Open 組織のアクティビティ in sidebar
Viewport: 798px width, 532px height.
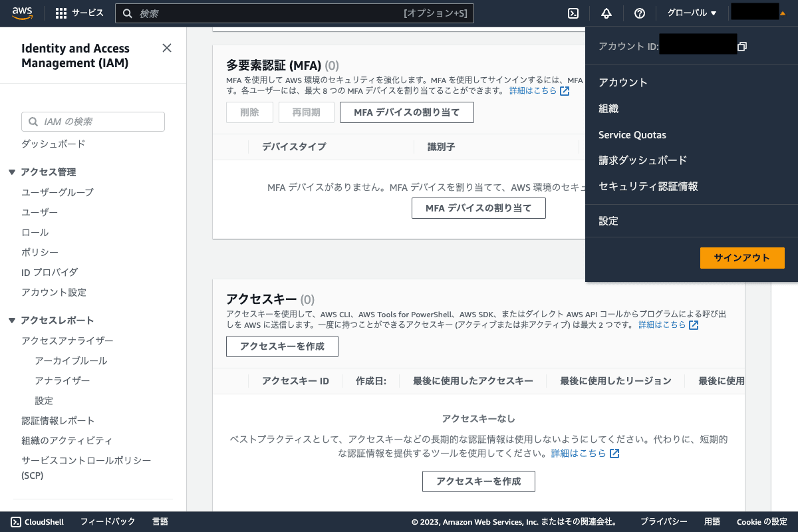tap(66, 441)
